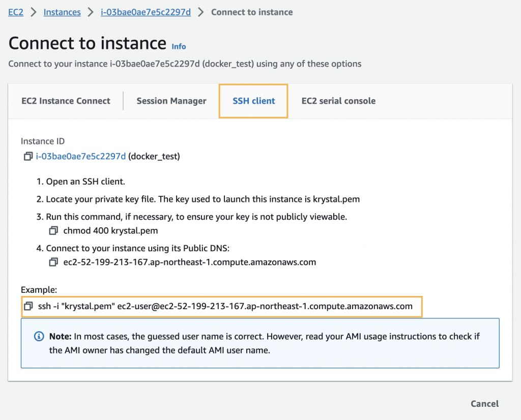This screenshot has height=420, width=521.
Task: Copy the instance ID to clipboard
Action: (28, 157)
